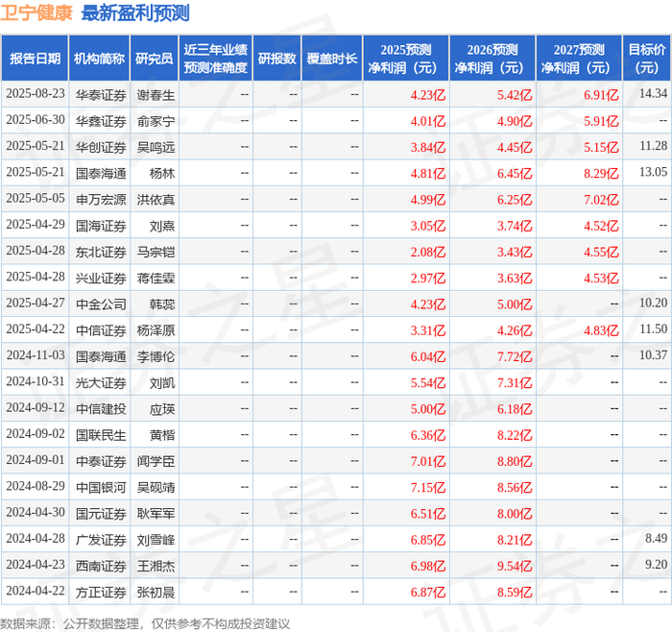Click the 最新盈利预测 heading
The image size is (672, 632).
click(135, 12)
